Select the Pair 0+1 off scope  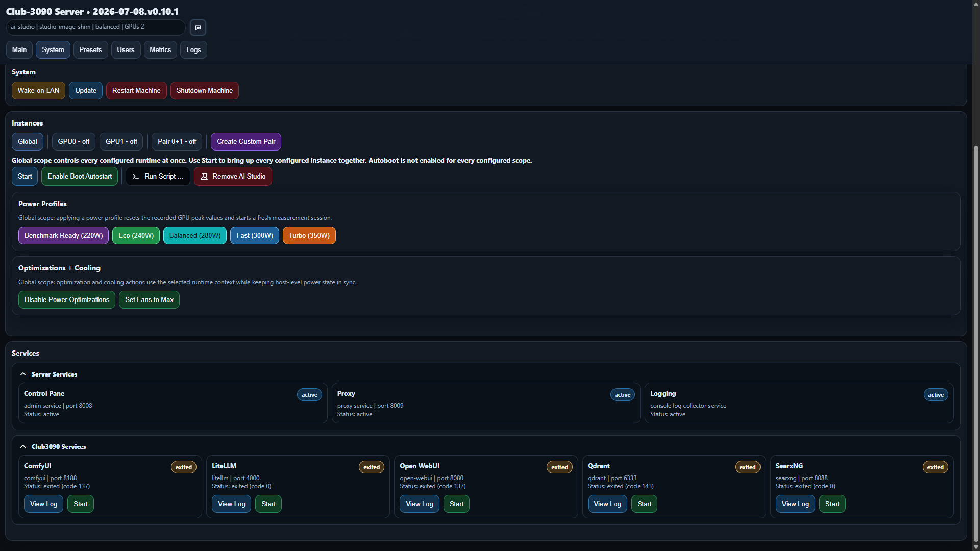click(177, 142)
